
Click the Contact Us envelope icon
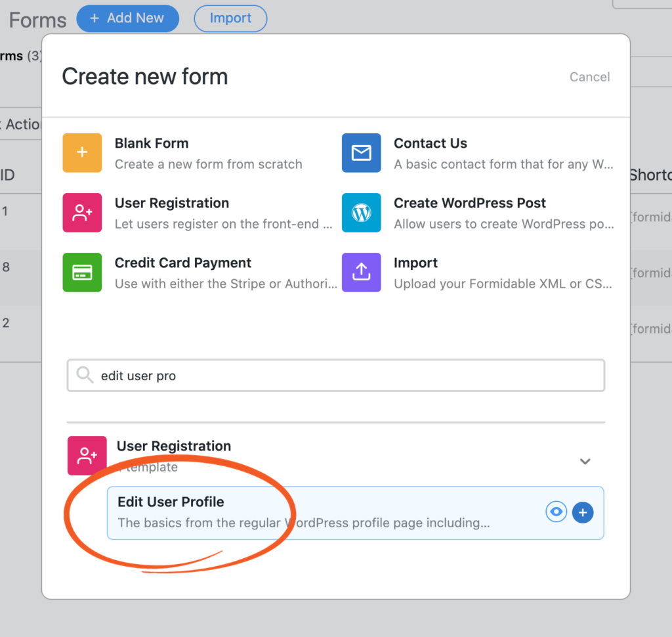[x=363, y=153]
